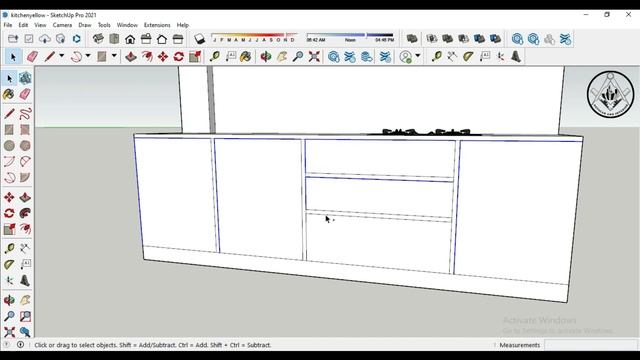
Task: Switch to Top view
Action: coord(114,39)
